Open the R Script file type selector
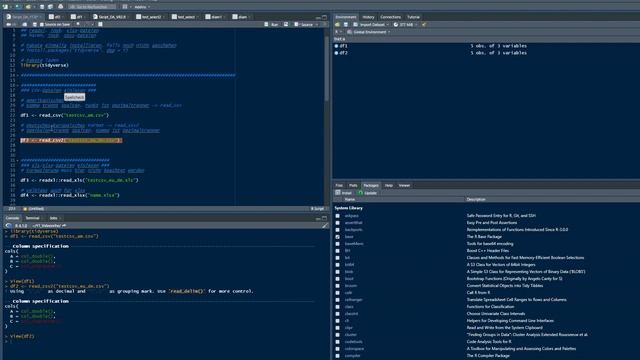640x360 pixels. tap(318, 209)
